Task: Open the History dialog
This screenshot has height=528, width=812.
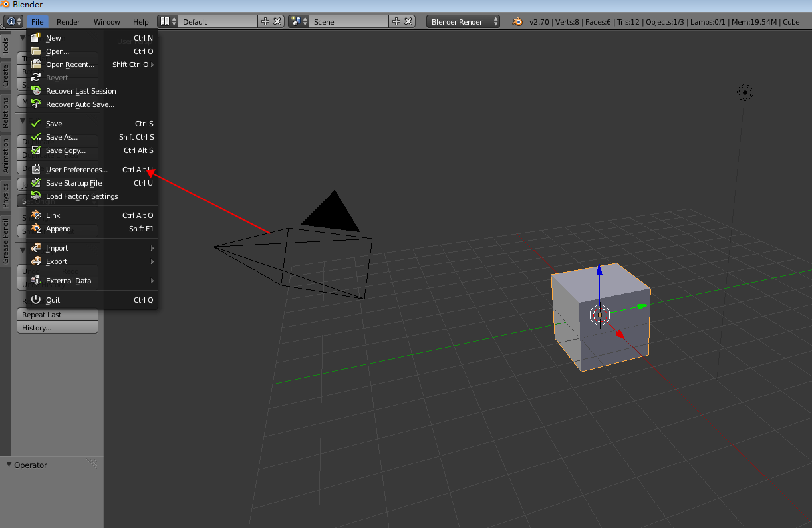Action: click(x=57, y=327)
